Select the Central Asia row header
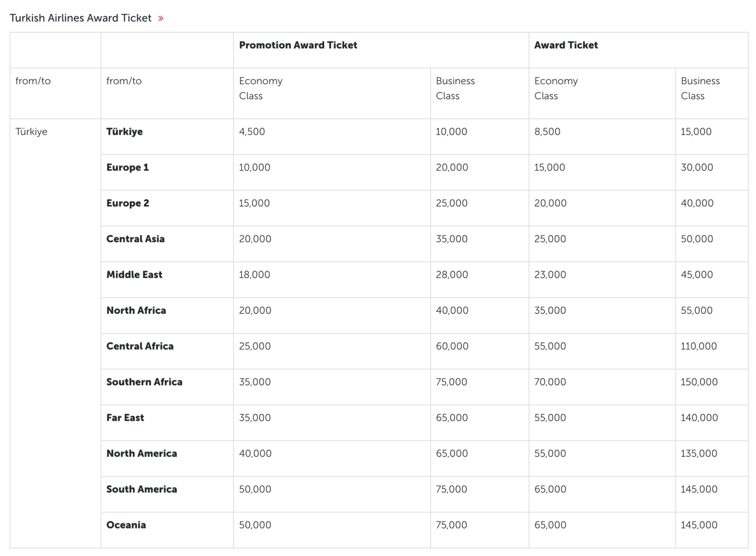The width and height of the screenshot is (756, 556). pos(135,238)
